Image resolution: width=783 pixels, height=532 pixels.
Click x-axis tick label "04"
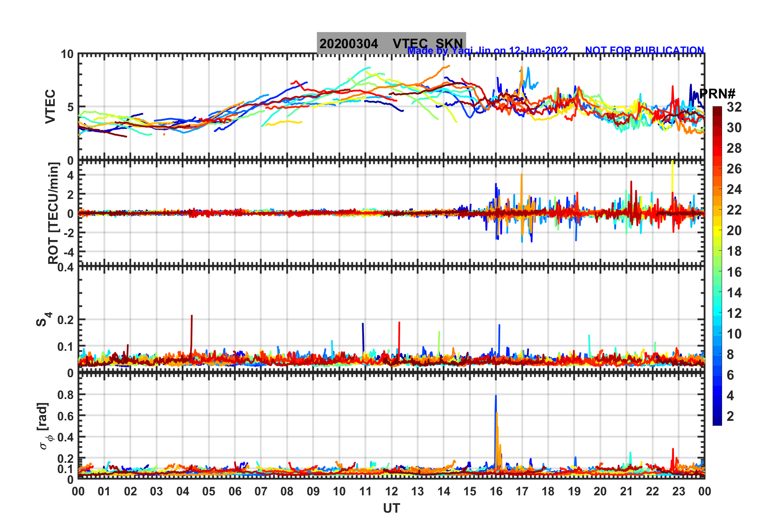click(x=182, y=491)
